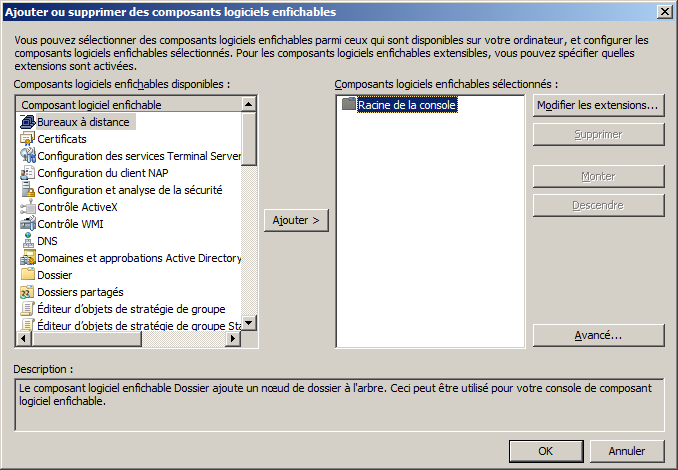Screen dimensions: 678x470
Task: Open Modifier les extensions dialog
Action: (598, 105)
